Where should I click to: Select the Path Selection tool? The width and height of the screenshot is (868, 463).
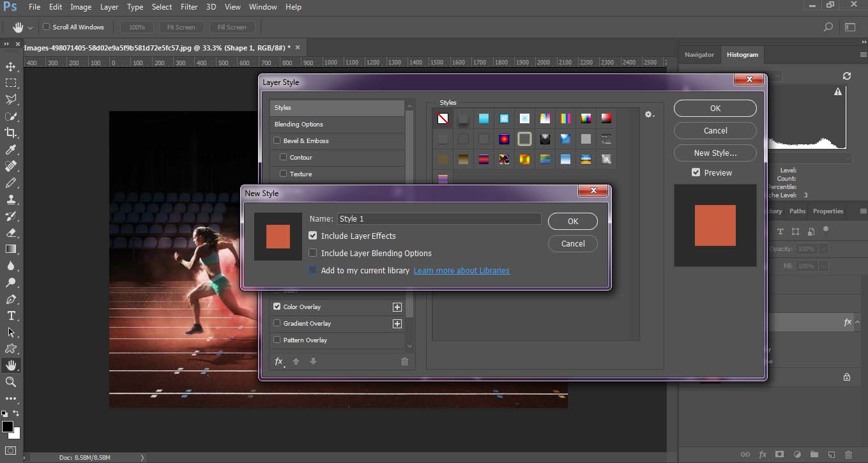coord(11,332)
